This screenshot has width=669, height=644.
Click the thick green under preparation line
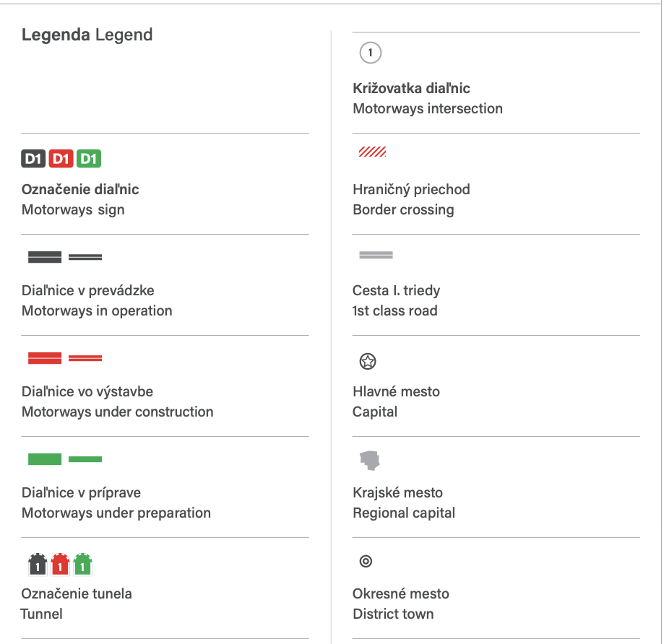pyautogui.click(x=45, y=459)
